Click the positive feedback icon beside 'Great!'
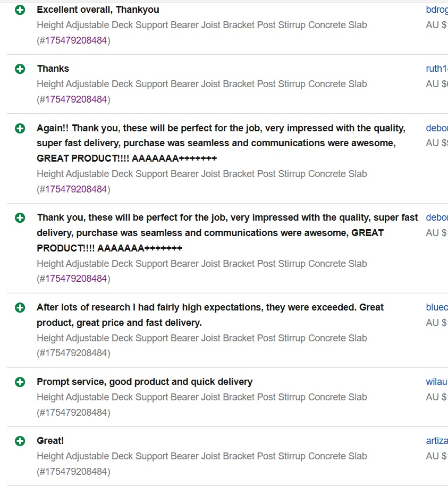Viewport: 448px width, 487px height. (x=20, y=441)
